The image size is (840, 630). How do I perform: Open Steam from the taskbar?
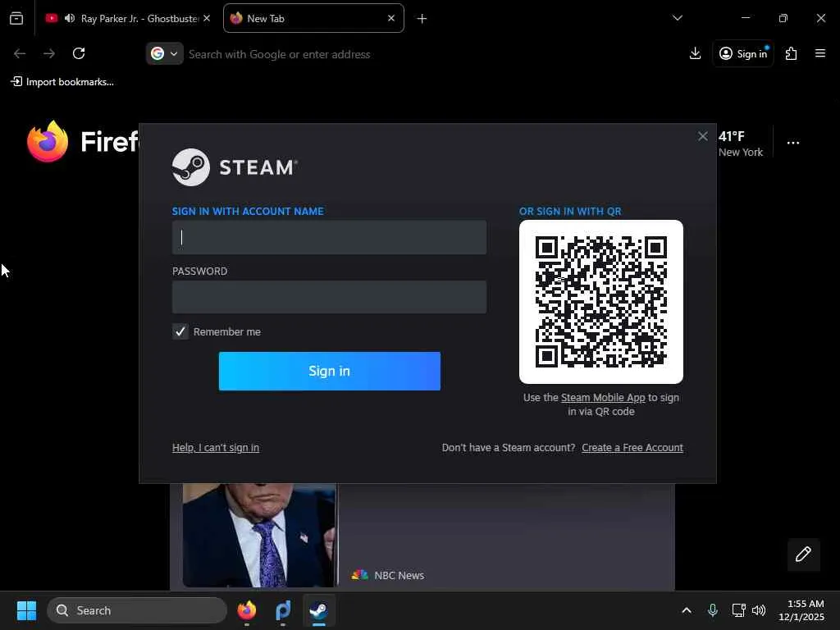[x=319, y=610]
